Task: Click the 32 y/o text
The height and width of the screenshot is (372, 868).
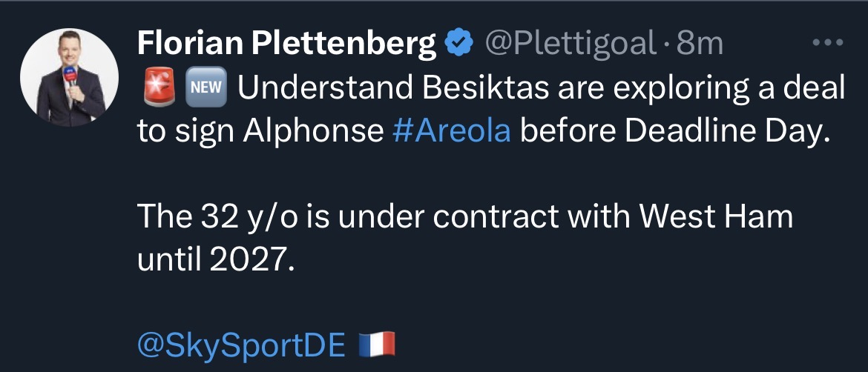Action: click(x=239, y=216)
